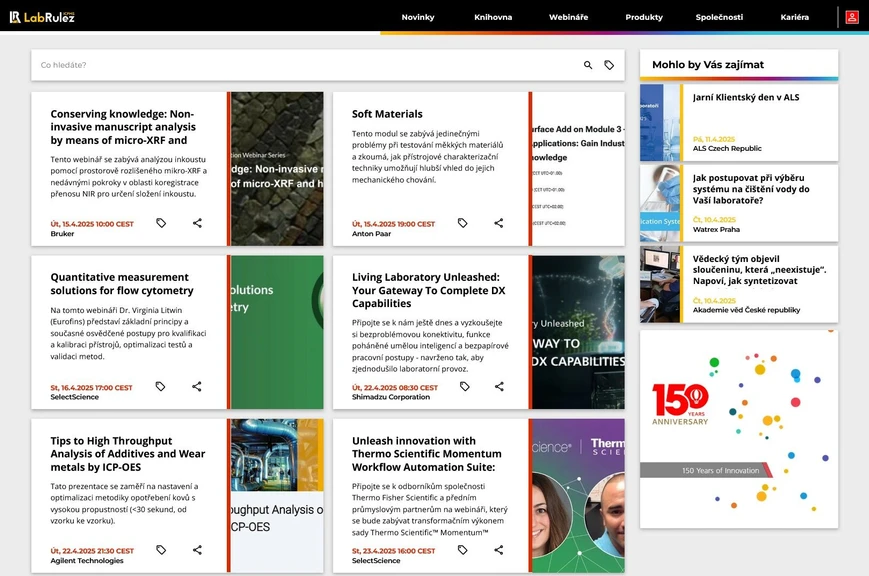Click date 'Út, 22.4.2025 21:30 CEST'
The width and height of the screenshot is (869, 576).
tap(92, 551)
